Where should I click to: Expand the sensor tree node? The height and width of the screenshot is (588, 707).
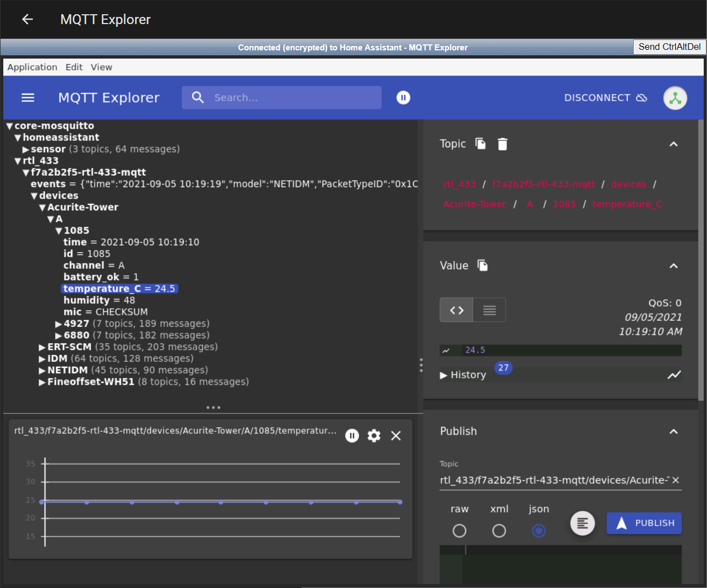[26, 149]
